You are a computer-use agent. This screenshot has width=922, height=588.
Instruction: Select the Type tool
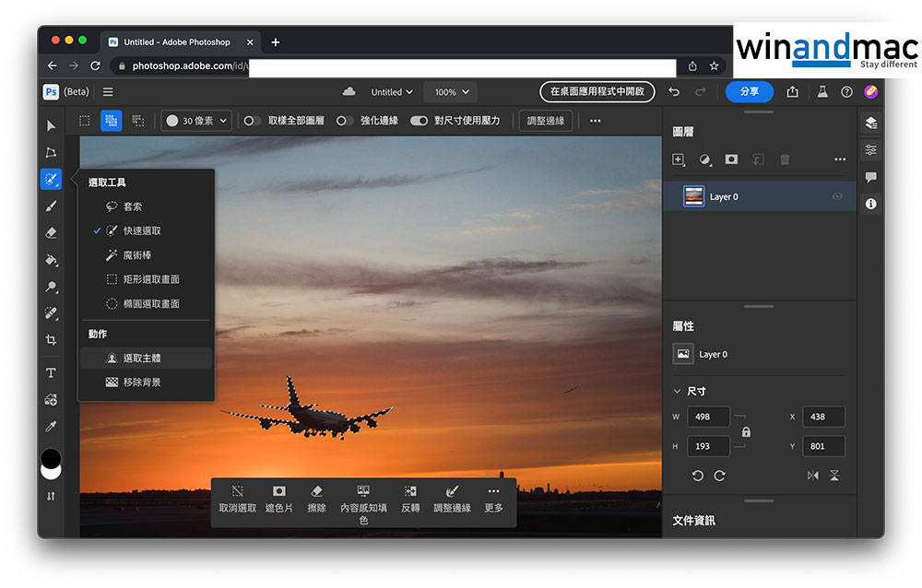coord(51,373)
